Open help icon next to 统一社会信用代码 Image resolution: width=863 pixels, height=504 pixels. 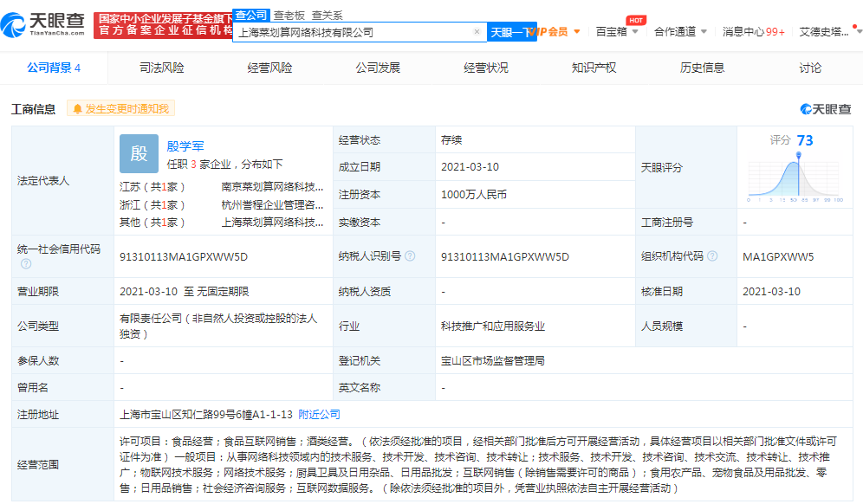pyautogui.click(x=26, y=264)
